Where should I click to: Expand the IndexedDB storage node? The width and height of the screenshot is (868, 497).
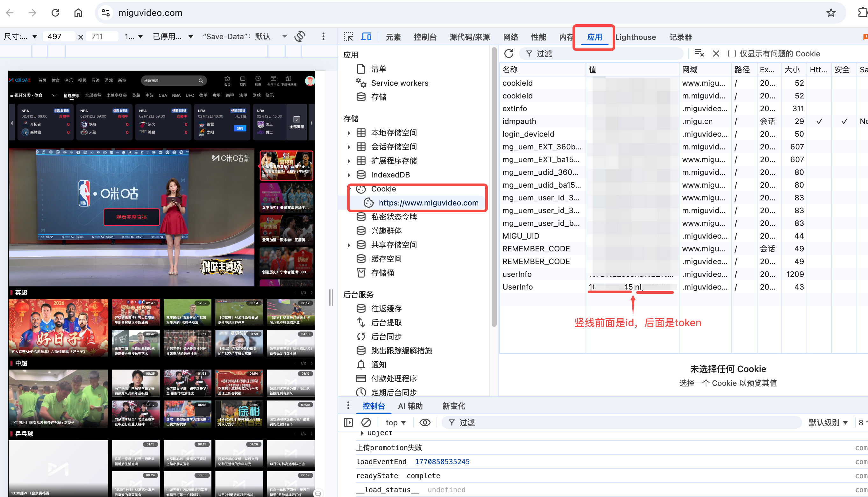349,175
